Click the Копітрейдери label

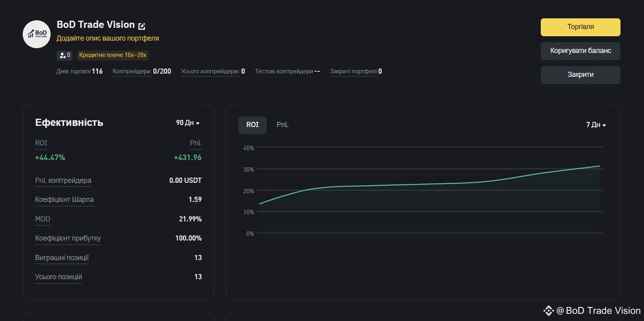(x=132, y=71)
